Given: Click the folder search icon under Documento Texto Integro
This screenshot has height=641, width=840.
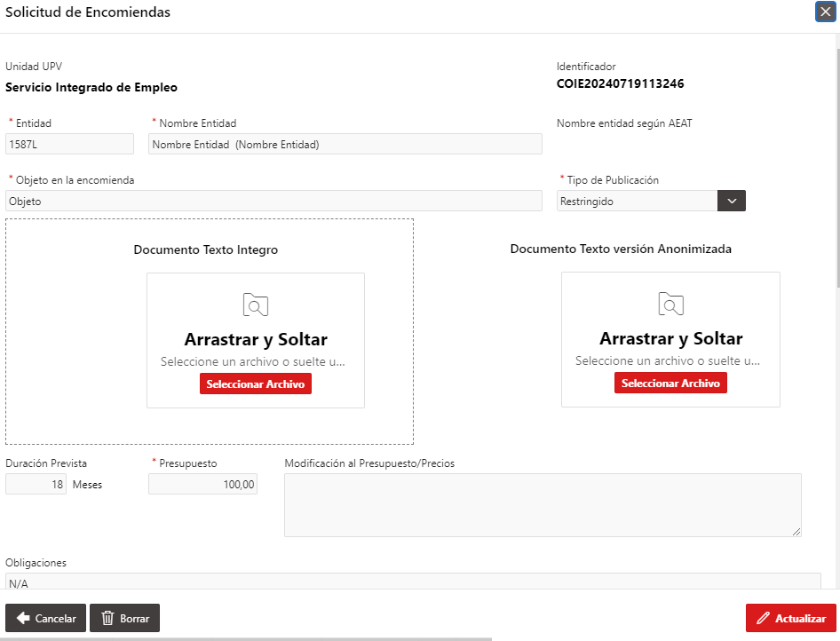Looking at the screenshot, I should point(256,305).
